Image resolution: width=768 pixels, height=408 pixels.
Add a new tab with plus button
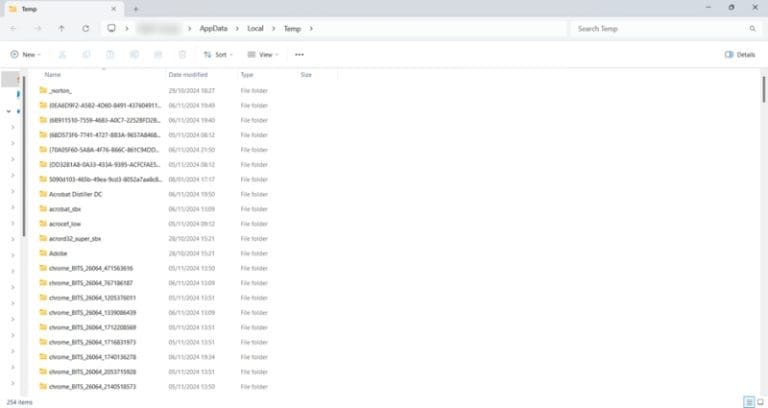coord(135,8)
